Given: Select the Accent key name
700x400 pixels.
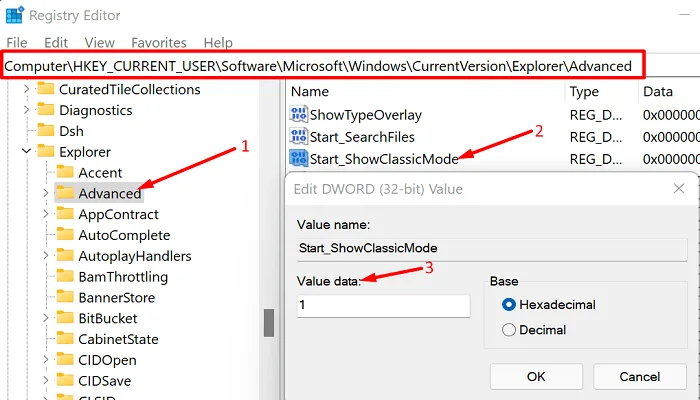Looking at the screenshot, I should pos(100,173).
